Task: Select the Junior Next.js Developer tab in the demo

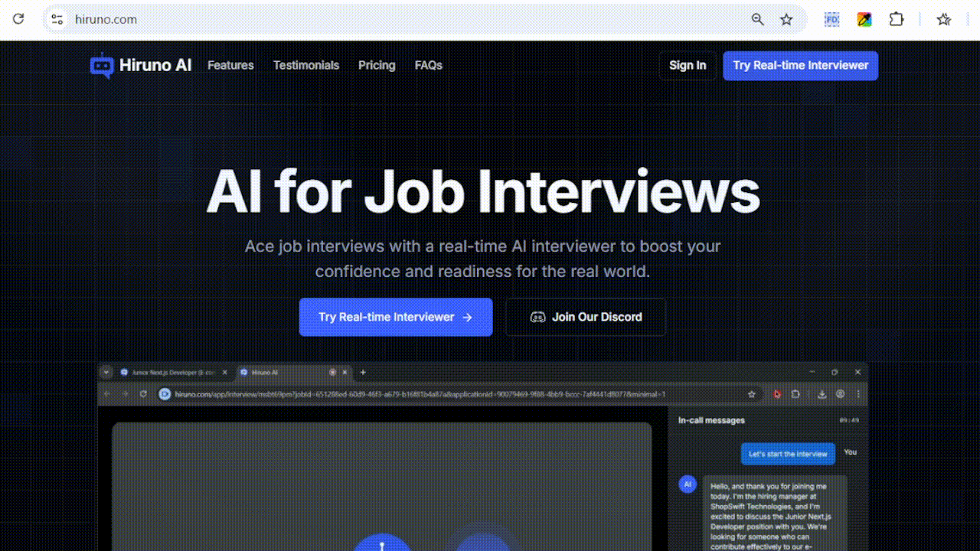Action: point(174,372)
